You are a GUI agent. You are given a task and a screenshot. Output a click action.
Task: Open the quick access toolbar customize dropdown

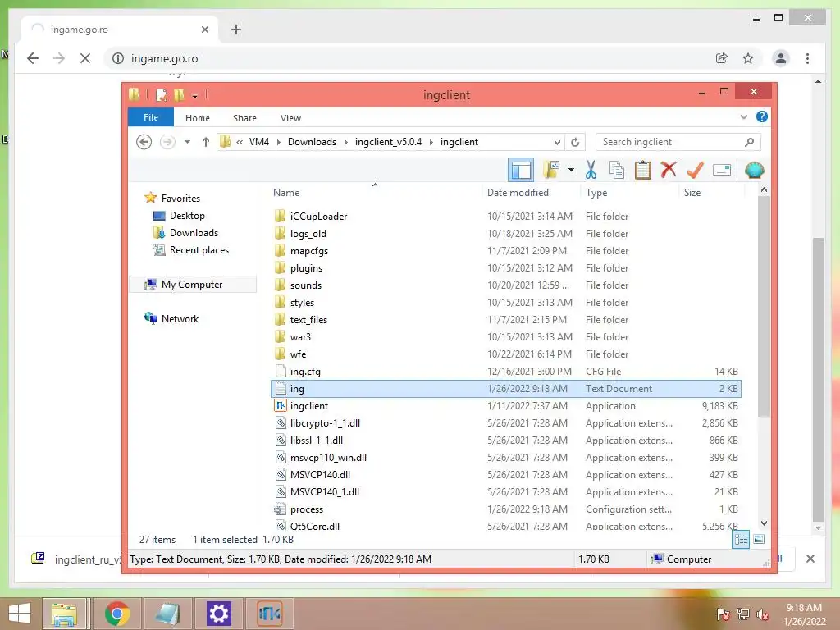[195, 95]
